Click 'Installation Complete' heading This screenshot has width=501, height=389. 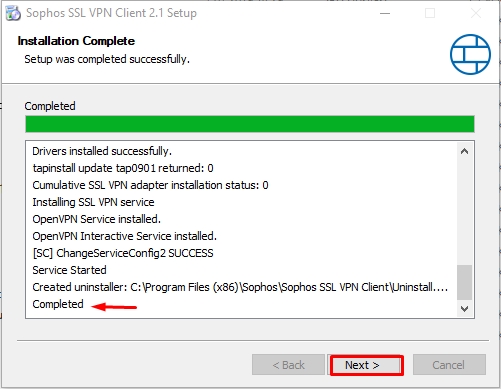tap(76, 41)
